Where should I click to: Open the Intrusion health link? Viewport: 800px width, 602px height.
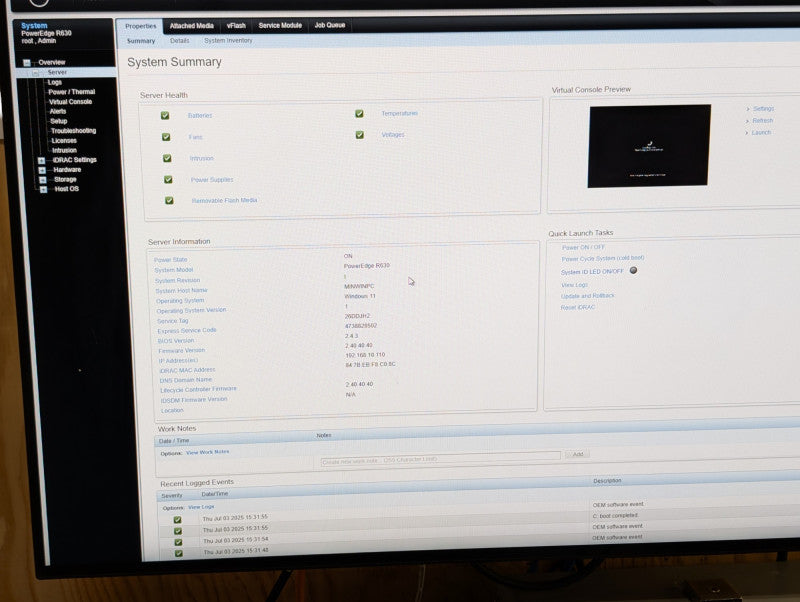(202, 159)
